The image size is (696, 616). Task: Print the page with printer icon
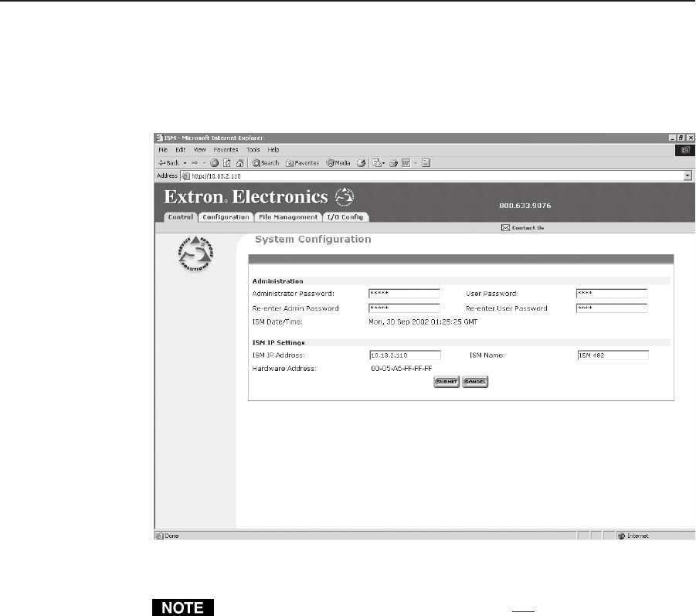point(393,163)
